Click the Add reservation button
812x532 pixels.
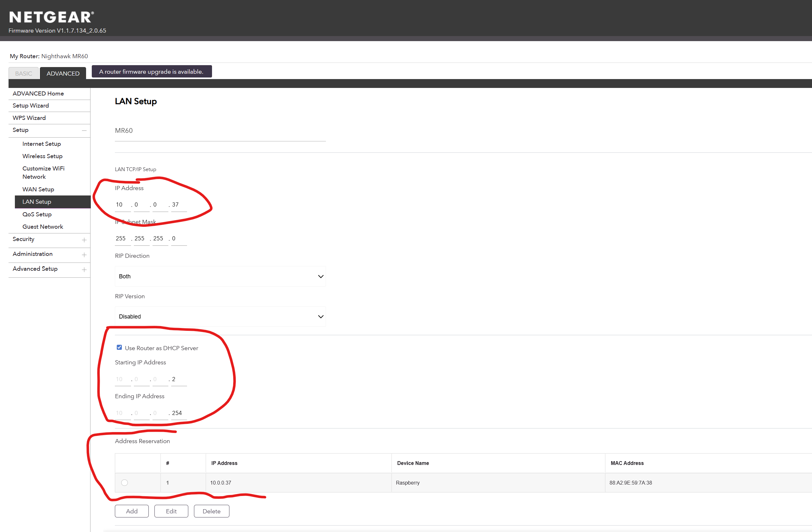(132, 511)
